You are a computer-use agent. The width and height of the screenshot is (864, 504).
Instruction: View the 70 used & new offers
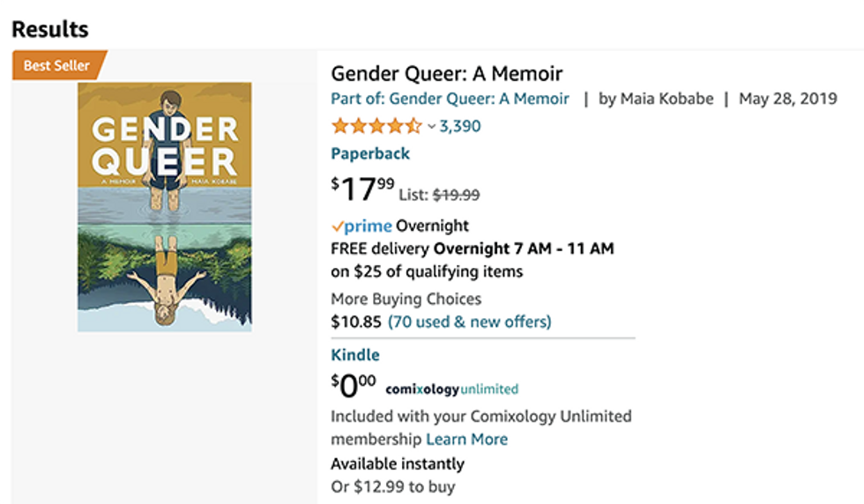(x=469, y=322)
